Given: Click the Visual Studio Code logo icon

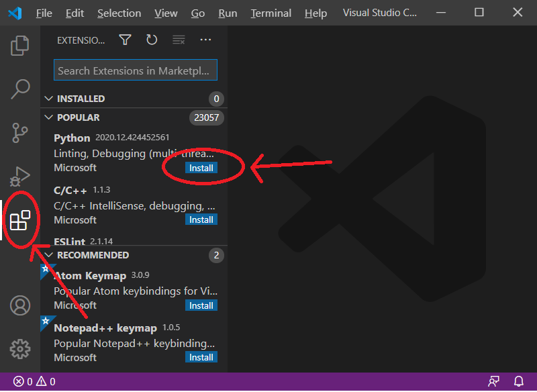Looking at the screenshot, I should 15,13.
